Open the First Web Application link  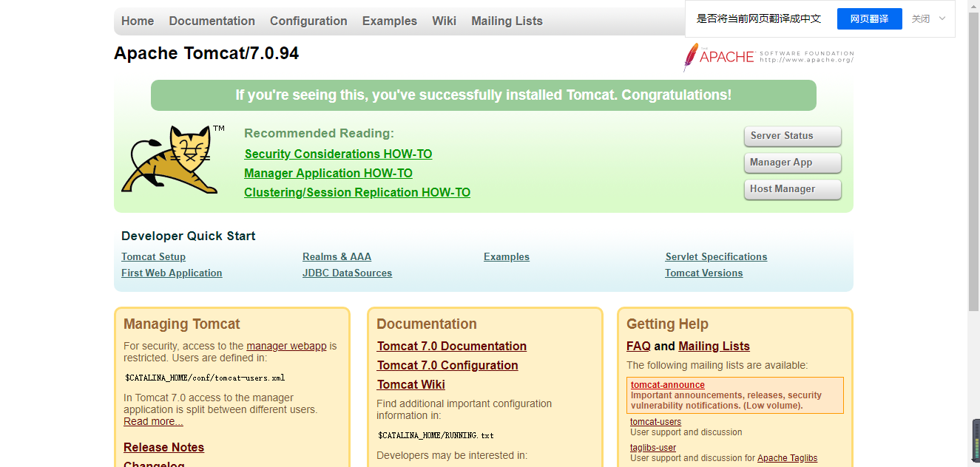(x=172, y=273)
